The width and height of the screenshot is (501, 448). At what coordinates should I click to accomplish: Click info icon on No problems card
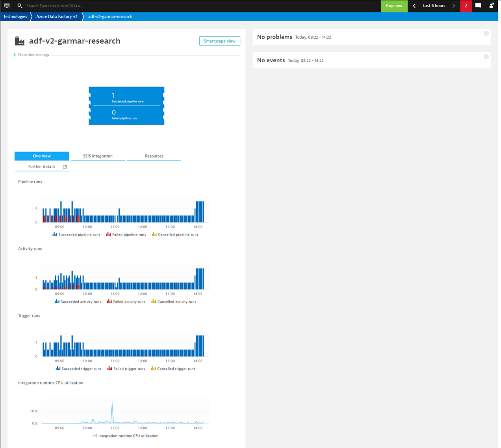[x=486, y=33]
